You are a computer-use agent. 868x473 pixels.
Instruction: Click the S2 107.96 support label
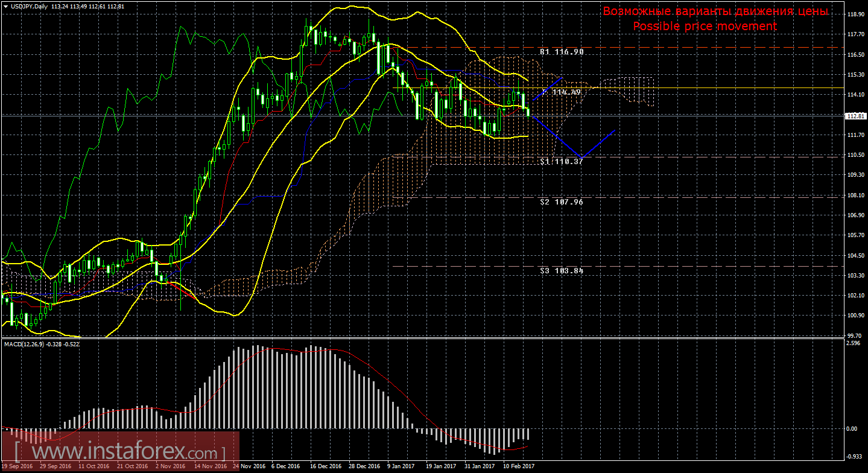click(562, 202)
